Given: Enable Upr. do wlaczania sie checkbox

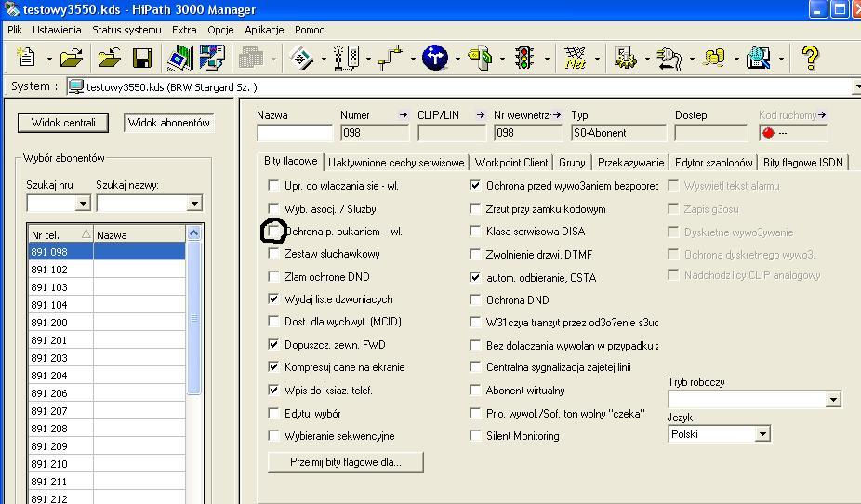Looking at the screenshot, I should pos(273,186).
